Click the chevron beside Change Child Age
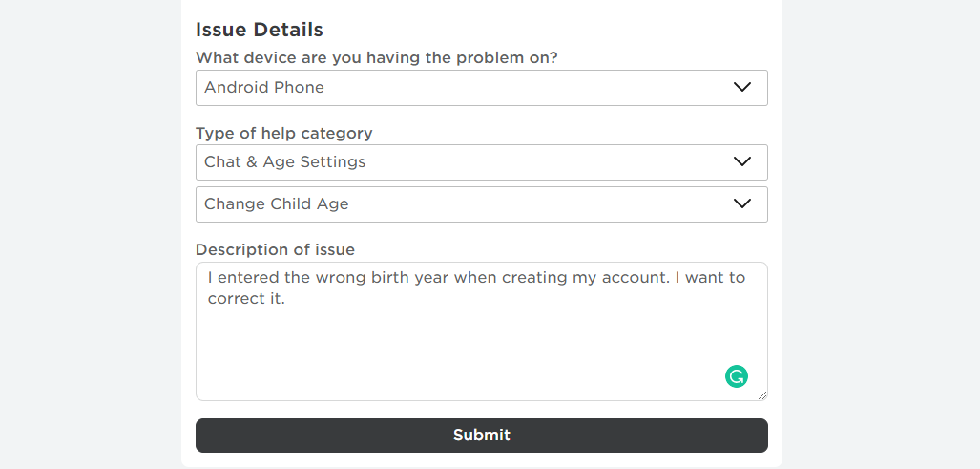Screen dimensions: 980x469 pos(742,203)
